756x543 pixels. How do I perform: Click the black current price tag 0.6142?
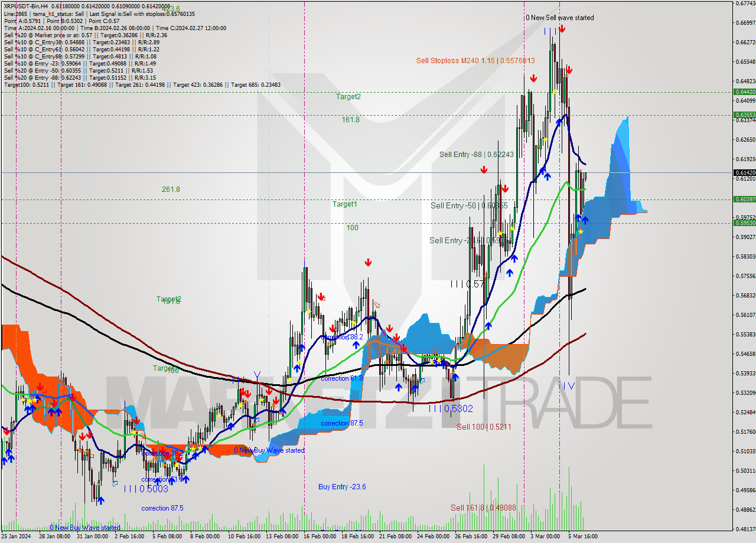744,172
